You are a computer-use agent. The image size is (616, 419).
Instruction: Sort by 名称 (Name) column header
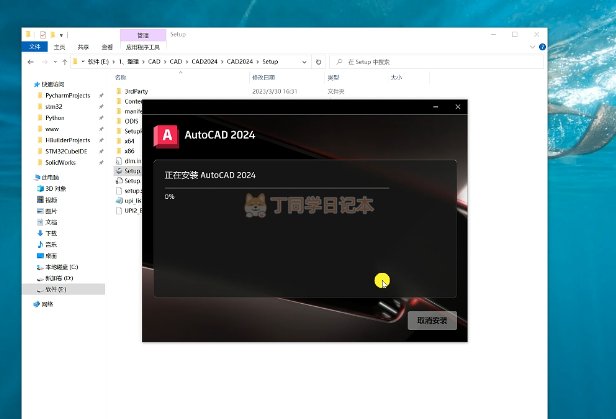[x=121, y=77]
